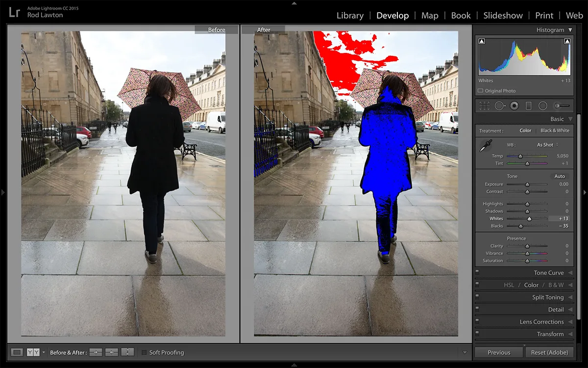Select the Radial Filter tool
Image resolution: width=588 pixels, height=368 pixels.
click(542, 105)
